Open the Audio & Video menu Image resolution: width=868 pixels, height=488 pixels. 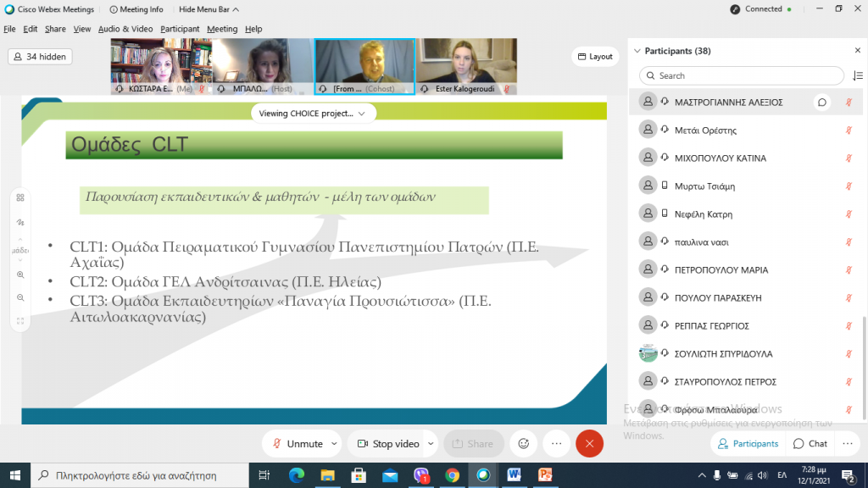[x=125, y=29]
